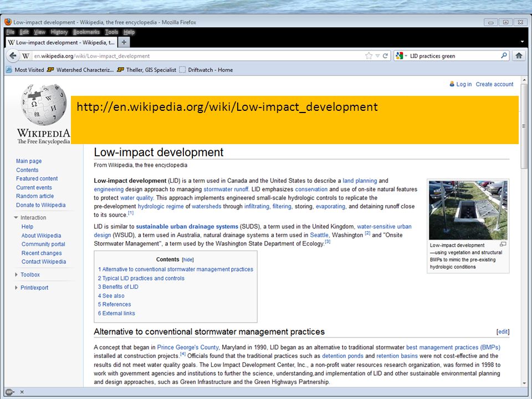Jump to Benefits of LID section
Viewport: 532px width, 399px height.
(x=118, y=287)
